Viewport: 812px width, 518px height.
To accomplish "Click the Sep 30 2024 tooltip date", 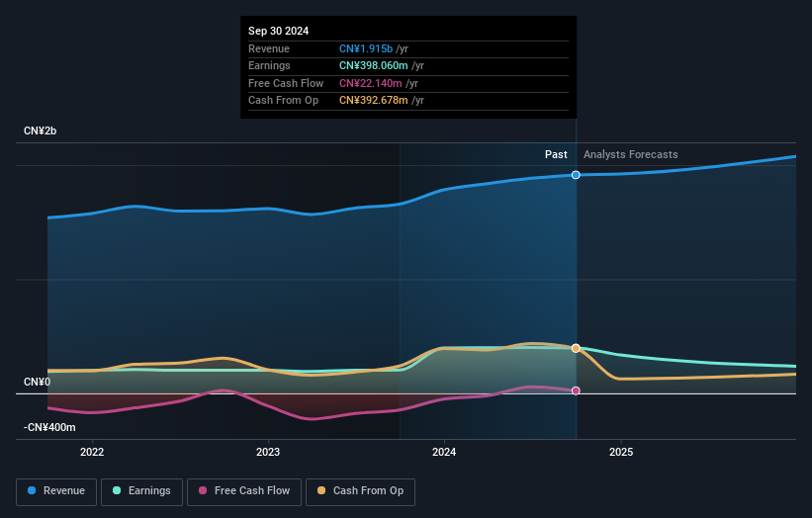I will pyautogui.click(x=278, y=31).
